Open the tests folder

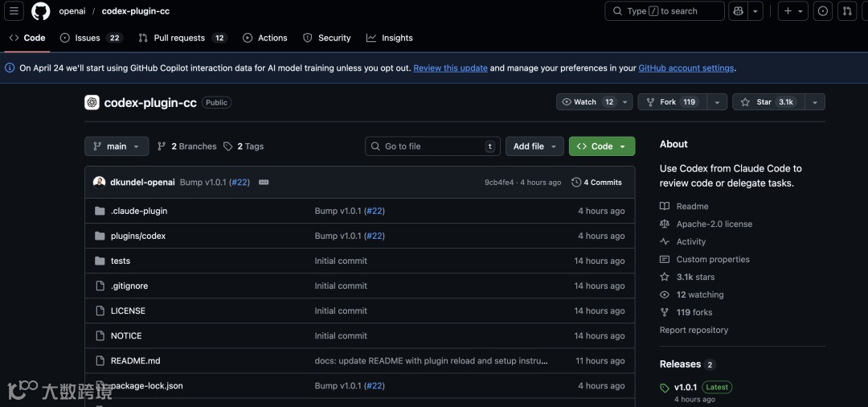point(121,261)
